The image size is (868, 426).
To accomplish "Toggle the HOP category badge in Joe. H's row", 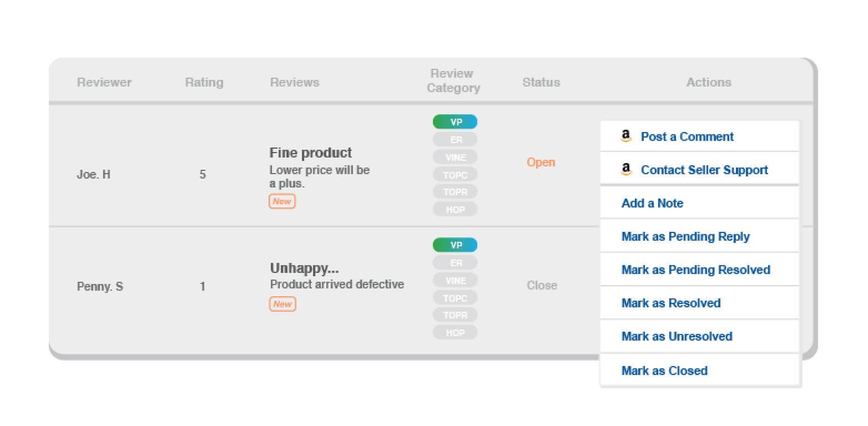I will (455, 210).
